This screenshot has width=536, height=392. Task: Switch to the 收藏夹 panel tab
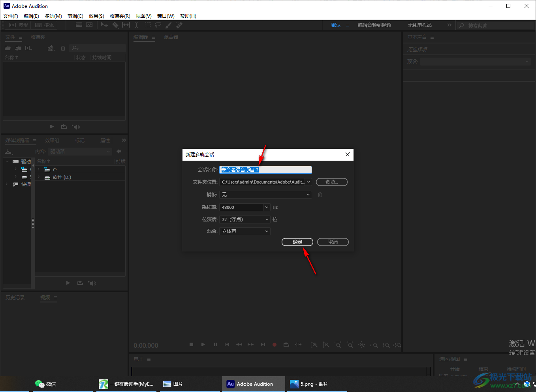click(38, 37)
